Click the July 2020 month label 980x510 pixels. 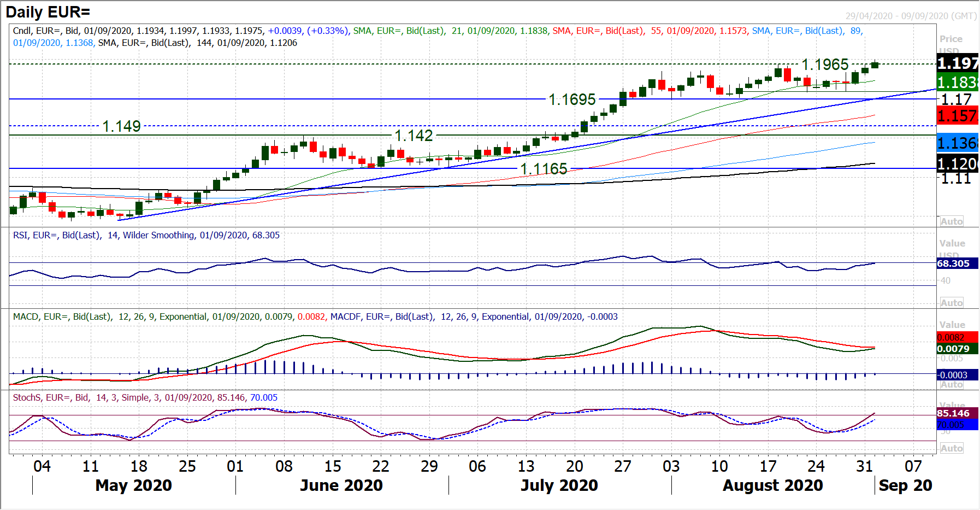click(x=559, y=485)
